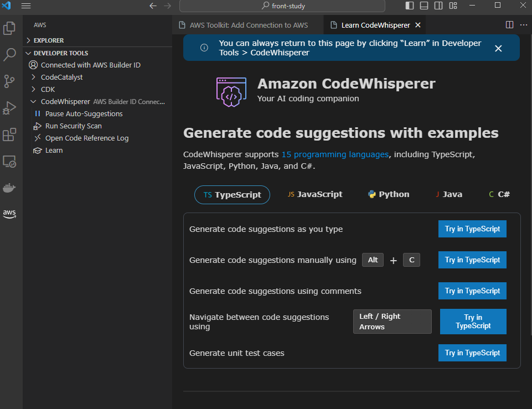The width and height of the screenshot is (532, 409).
Task: Click the VS Code logo icon
Action: [x=7, y=6]
